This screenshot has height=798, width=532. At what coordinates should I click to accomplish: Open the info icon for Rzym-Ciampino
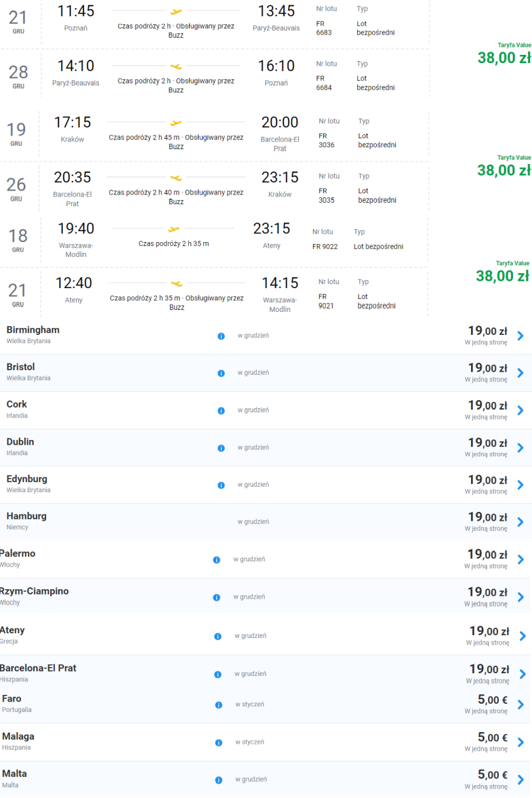tap(217, 597)
